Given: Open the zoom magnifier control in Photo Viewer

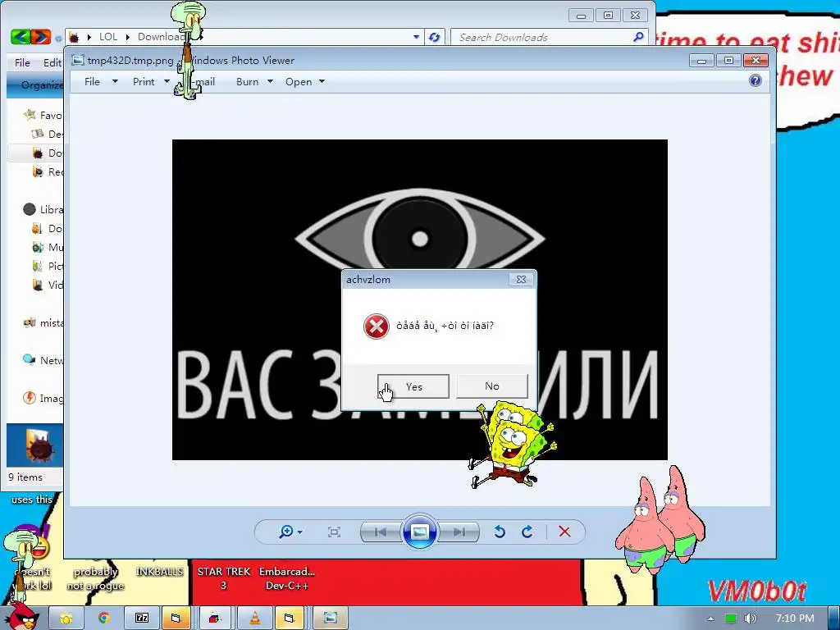Looking at the screenshot, I should (286, 532).
